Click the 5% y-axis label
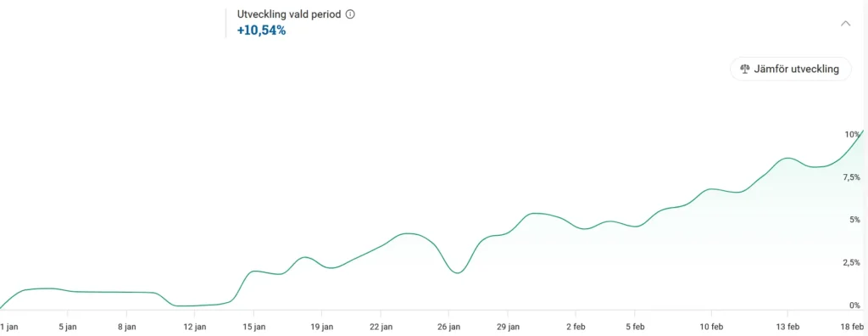The height and width of the screenshot is (336, 868). pos(854,220)
